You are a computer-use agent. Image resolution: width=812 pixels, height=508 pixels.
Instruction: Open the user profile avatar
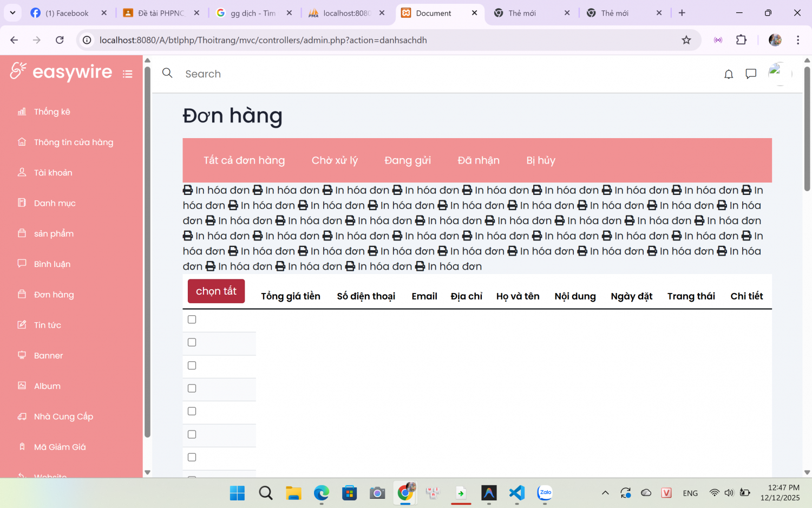780,74
